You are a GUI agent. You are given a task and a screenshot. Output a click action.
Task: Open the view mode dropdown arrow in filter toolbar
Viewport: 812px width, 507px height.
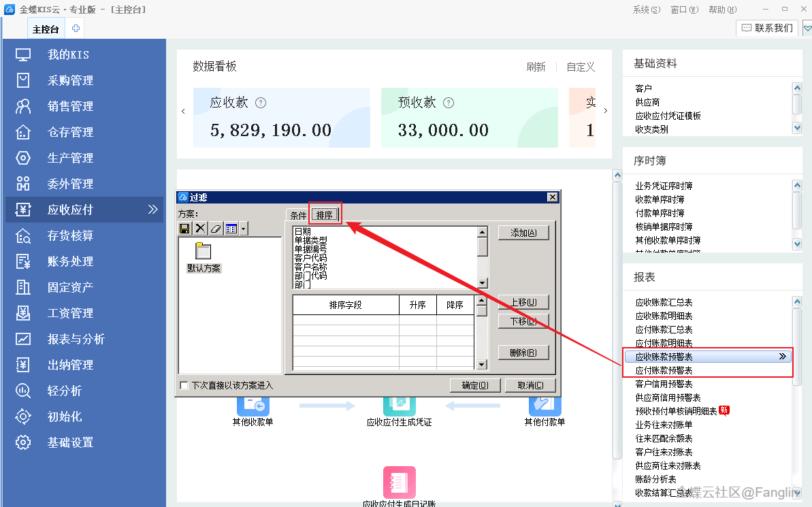point(244,229)
